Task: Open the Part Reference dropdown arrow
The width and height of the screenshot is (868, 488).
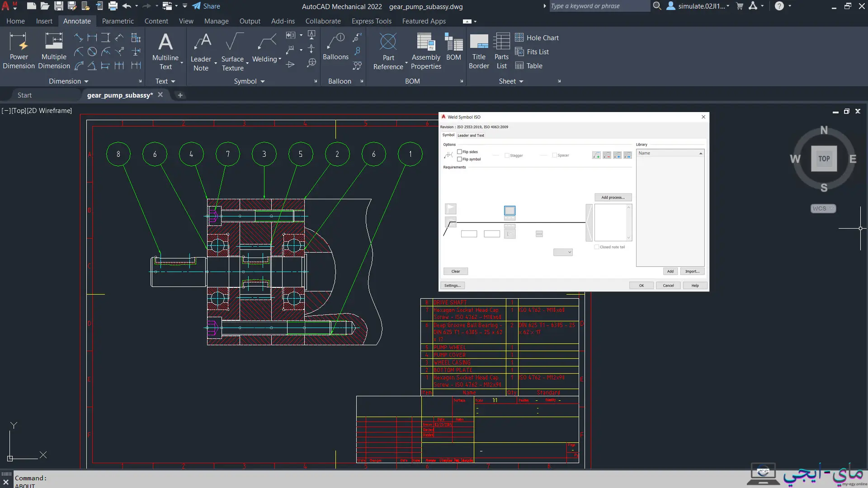Action: coord(406,63)
